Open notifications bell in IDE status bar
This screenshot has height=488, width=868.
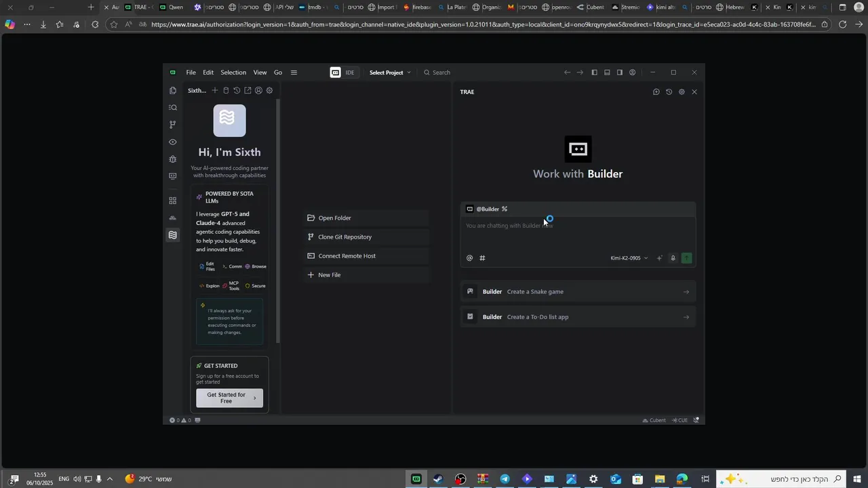pyautogui.click(x=696, y=421)
